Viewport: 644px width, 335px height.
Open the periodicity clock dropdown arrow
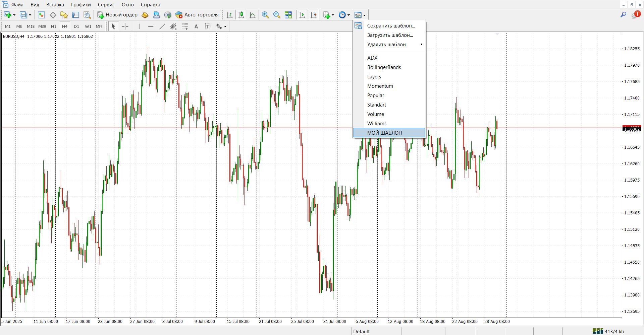pyautogui.click(x=349, y=15)
